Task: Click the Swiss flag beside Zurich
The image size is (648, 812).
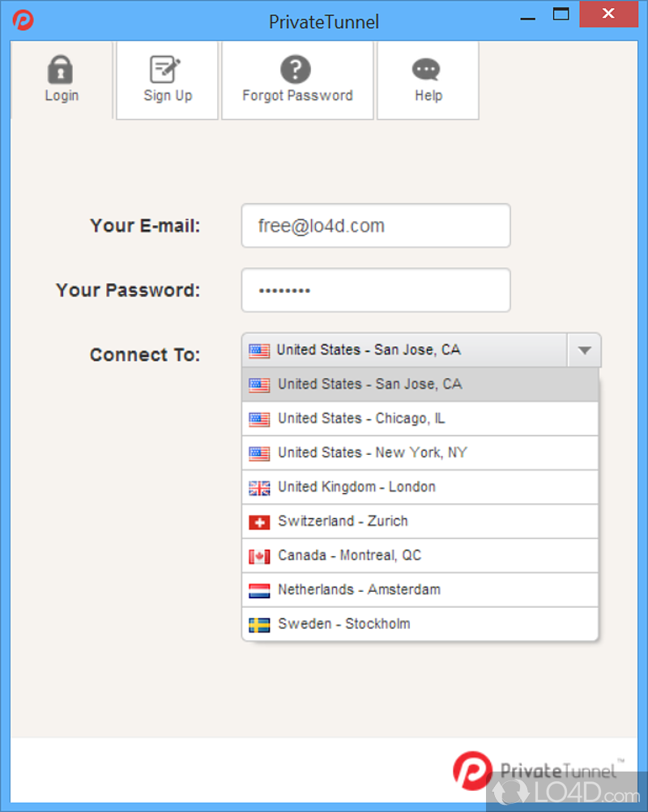Action: point(259,522)
